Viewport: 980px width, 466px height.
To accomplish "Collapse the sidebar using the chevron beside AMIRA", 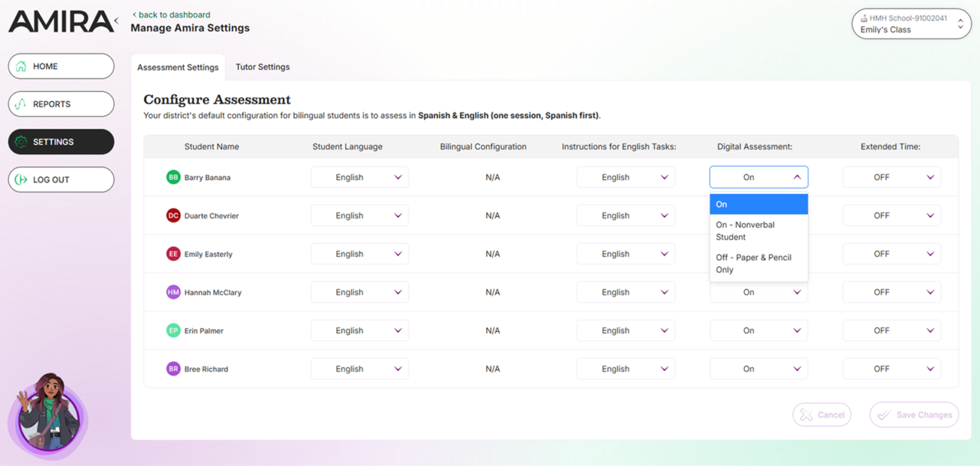I will (x=116, y=21).
